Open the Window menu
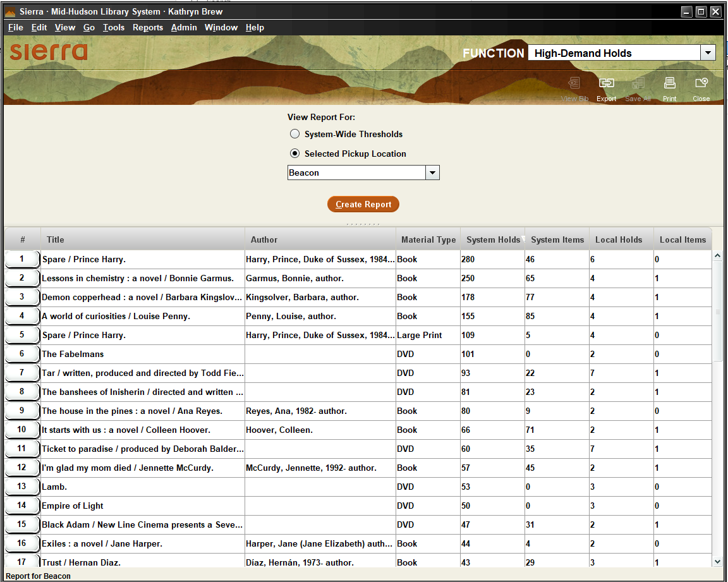Image resolution: width=728 pixels, height=582 pixels. (x=221, y=27)
